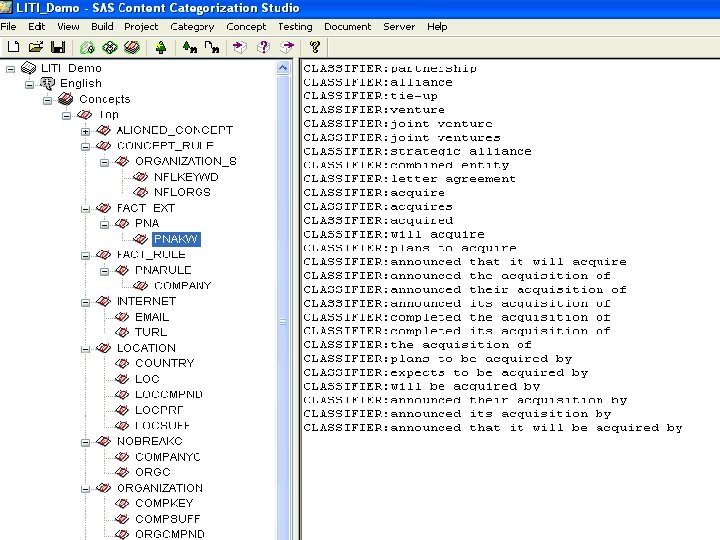This screenshot has height=540, width=720.
Task: Click the concept icon beside COUNTRY
Action: tap(122, 363)
